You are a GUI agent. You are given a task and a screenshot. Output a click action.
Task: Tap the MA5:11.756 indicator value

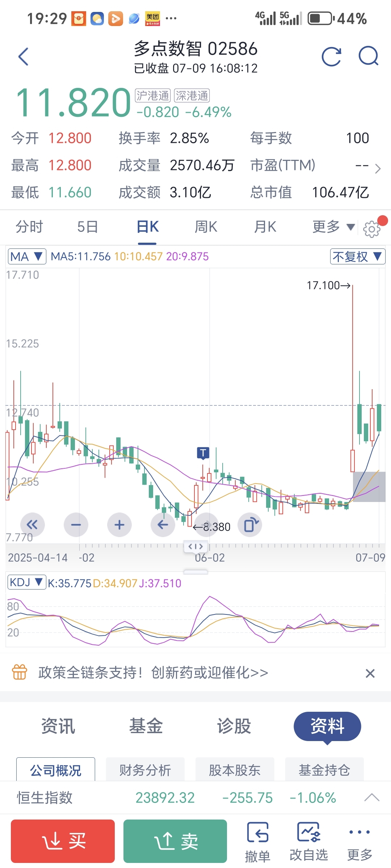pos(80,256)
